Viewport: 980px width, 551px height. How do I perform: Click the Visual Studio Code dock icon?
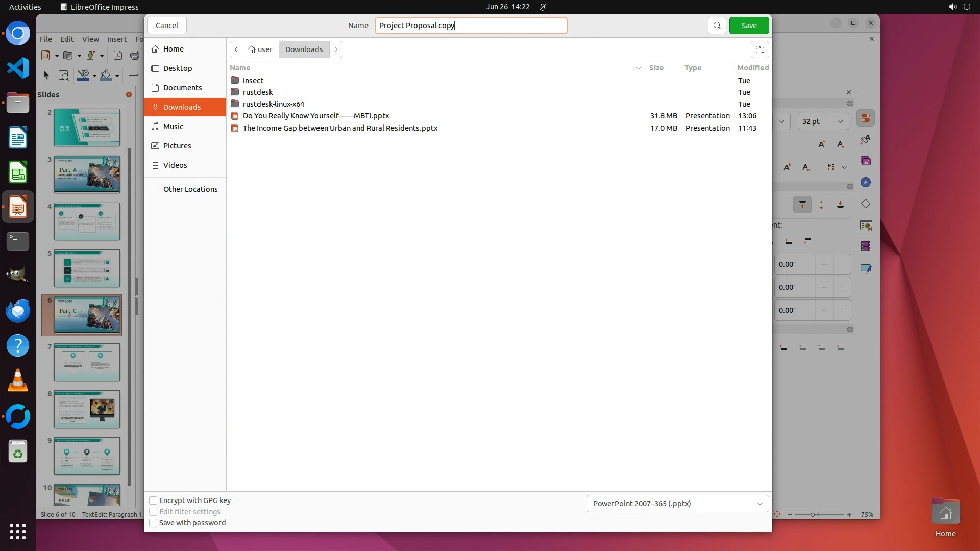(x=18, y=68)
